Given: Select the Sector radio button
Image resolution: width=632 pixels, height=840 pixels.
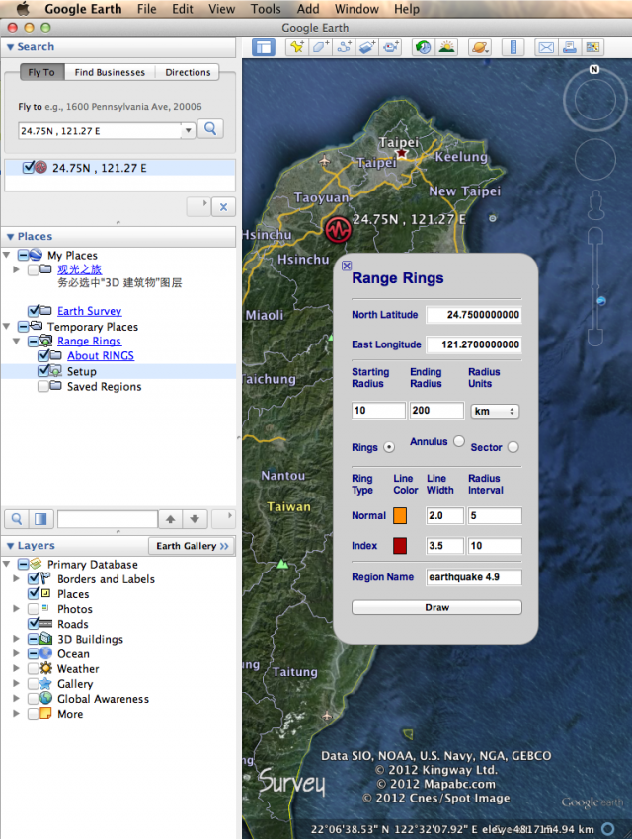Looking at the screenshot, I should 513,447.
